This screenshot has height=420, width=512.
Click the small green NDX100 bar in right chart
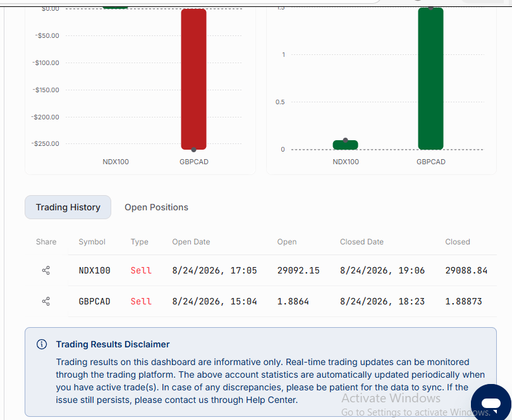(x=346, y=145)
